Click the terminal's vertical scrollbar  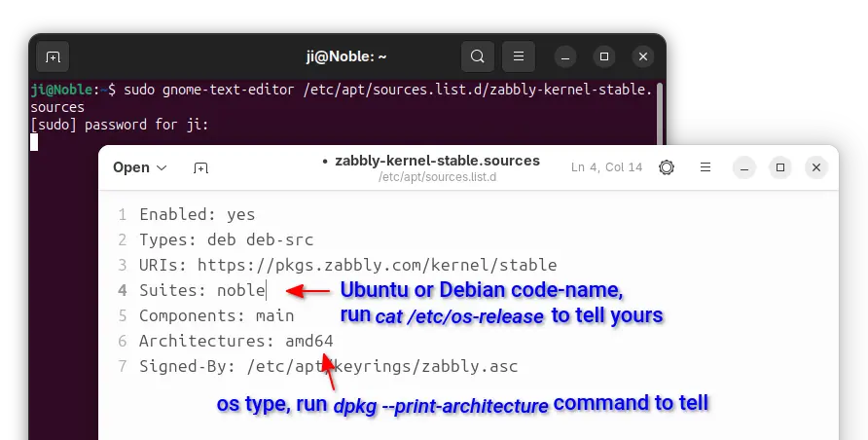tap(660, 107)
